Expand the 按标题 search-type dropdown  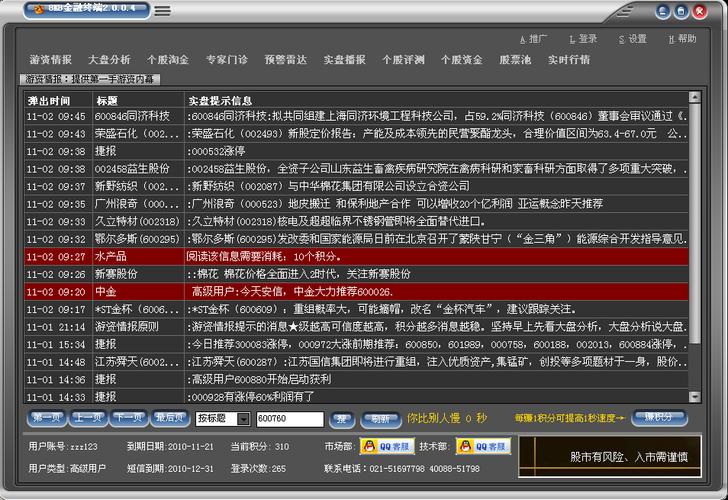pyautogui.click(x=246, y=418)
